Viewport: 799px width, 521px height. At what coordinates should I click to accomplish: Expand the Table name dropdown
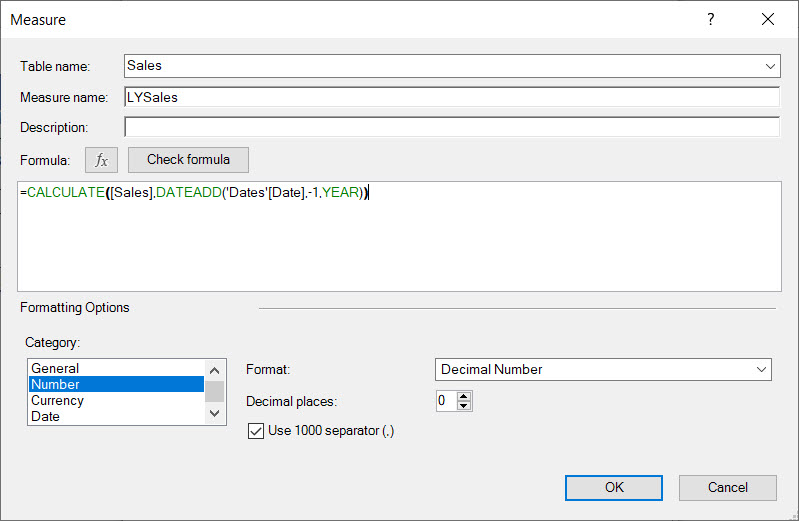pos(770,66)
